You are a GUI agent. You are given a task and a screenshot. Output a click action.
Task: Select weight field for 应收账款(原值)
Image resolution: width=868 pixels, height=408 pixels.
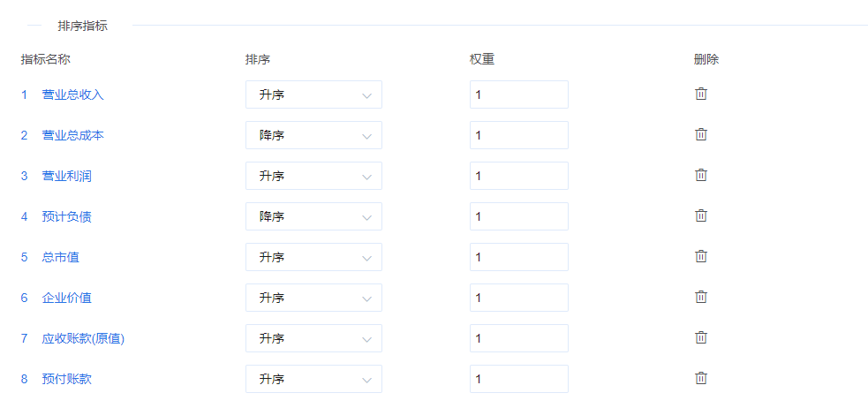click(x=518, y=338)
